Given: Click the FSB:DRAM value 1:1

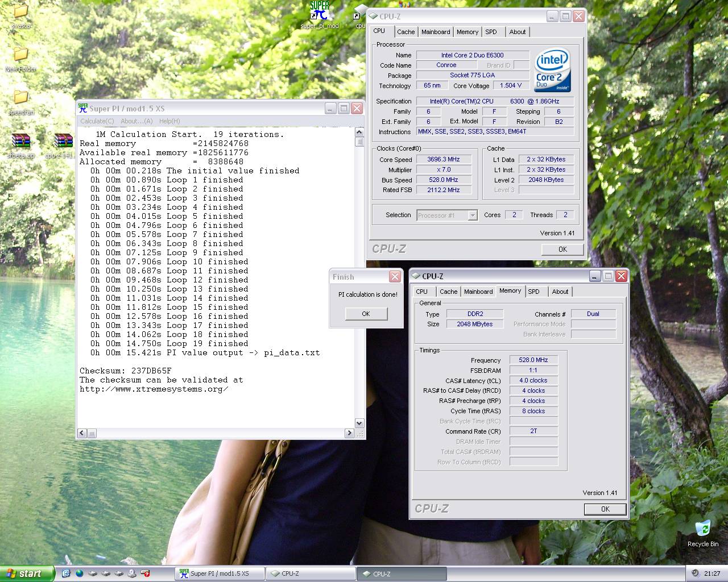Looking at the screenshot, I should click(x=533, y=370).
